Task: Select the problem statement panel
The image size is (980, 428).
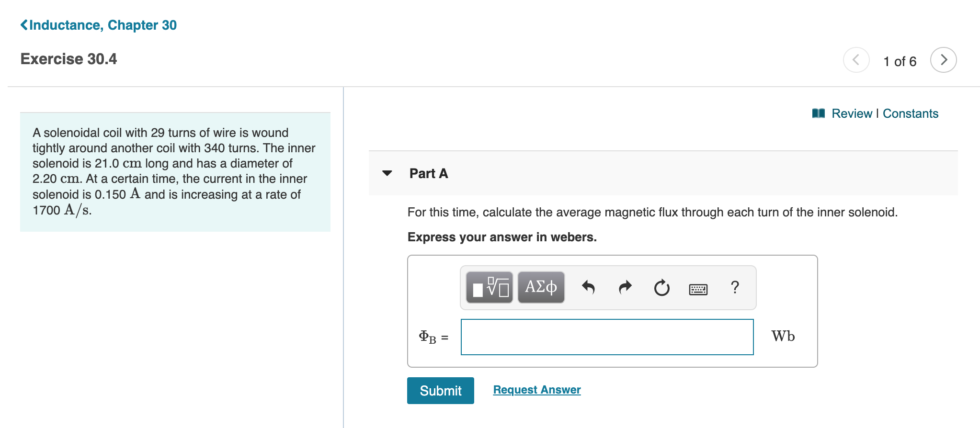Action: (x=174, y=171)
